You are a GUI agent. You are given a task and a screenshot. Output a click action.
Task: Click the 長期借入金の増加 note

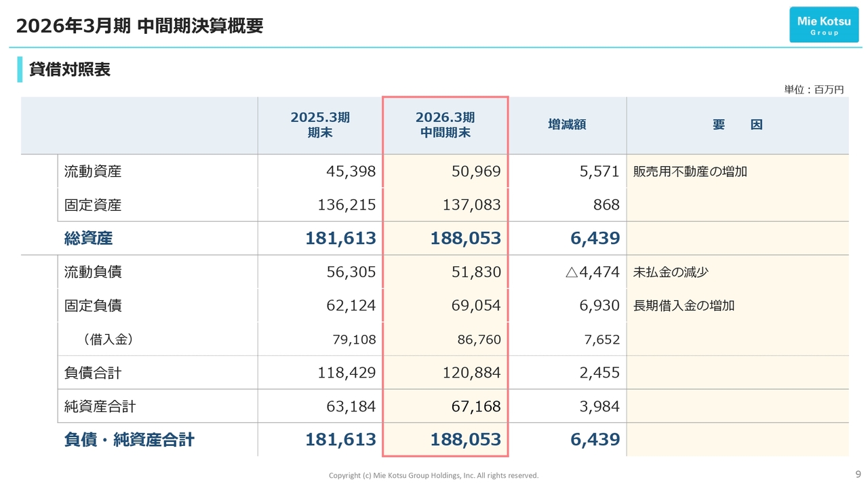point(684,306)
